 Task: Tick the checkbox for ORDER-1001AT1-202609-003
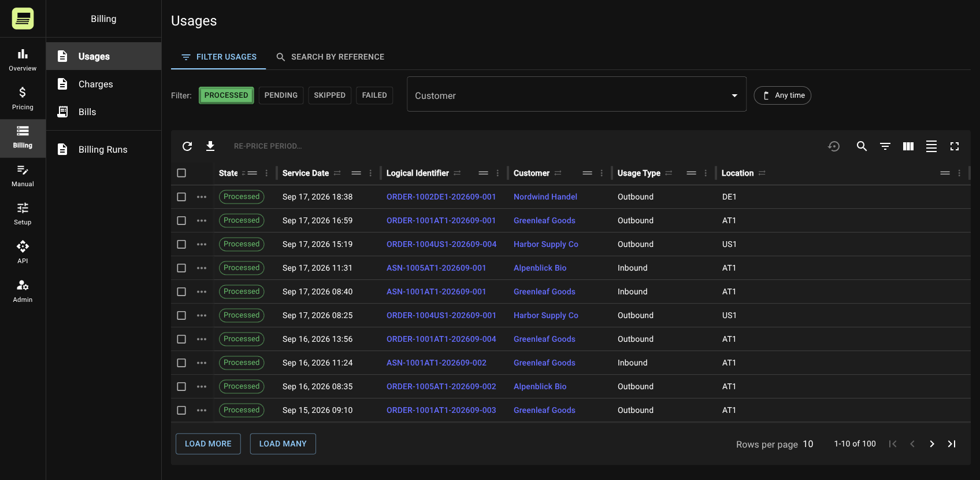pos(181,410)
